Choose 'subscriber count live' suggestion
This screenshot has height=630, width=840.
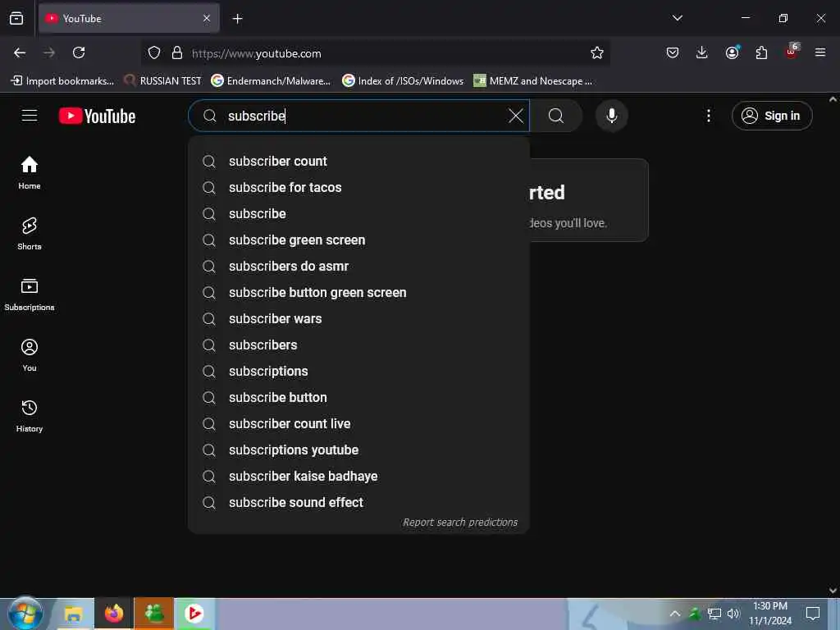pos(358,424)
